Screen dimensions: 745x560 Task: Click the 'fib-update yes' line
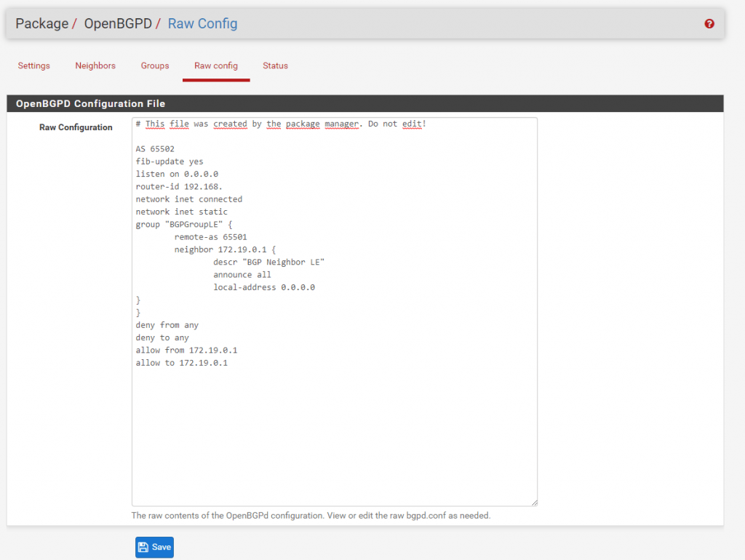tap(169, 161)
